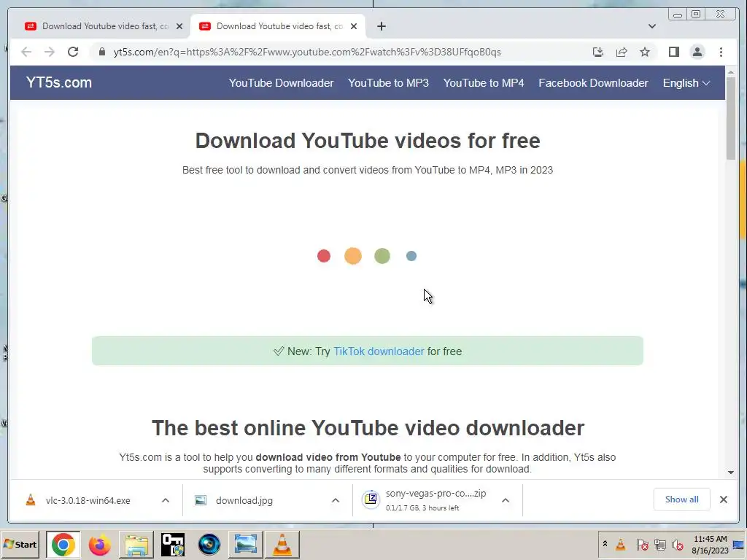The image size is (747, 560).
Task: Launch Firefox from the taskbar
Action: pyautogui.click(x=99, y=544)
